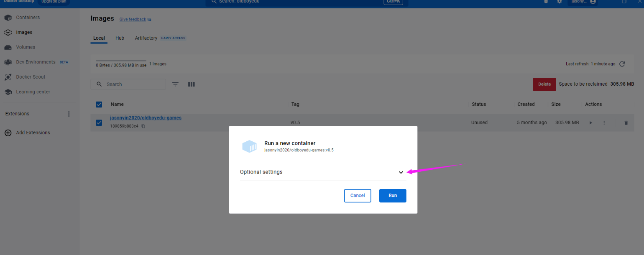Screen dimensions: 644x255
Task: Click the Size column header
Action: (x=556, y=105)
